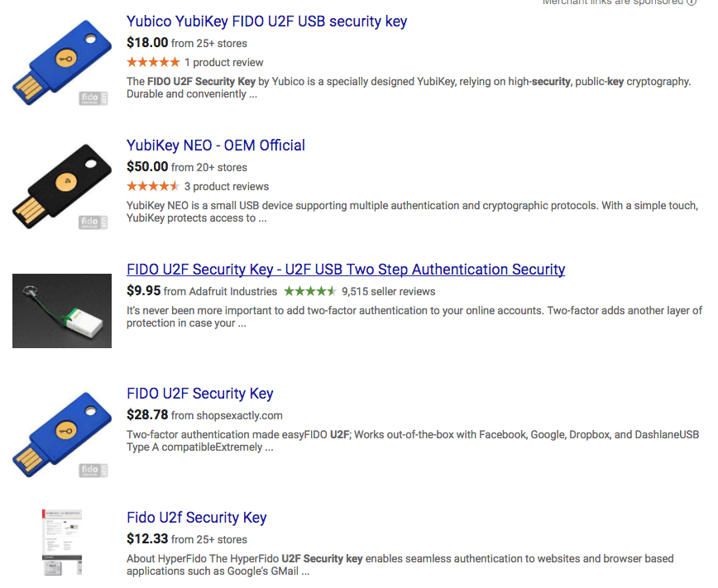This screenshot has width=718, height=588.
Task: Click the info icon beside Merchant links sponsored
Action: (692, 2)
